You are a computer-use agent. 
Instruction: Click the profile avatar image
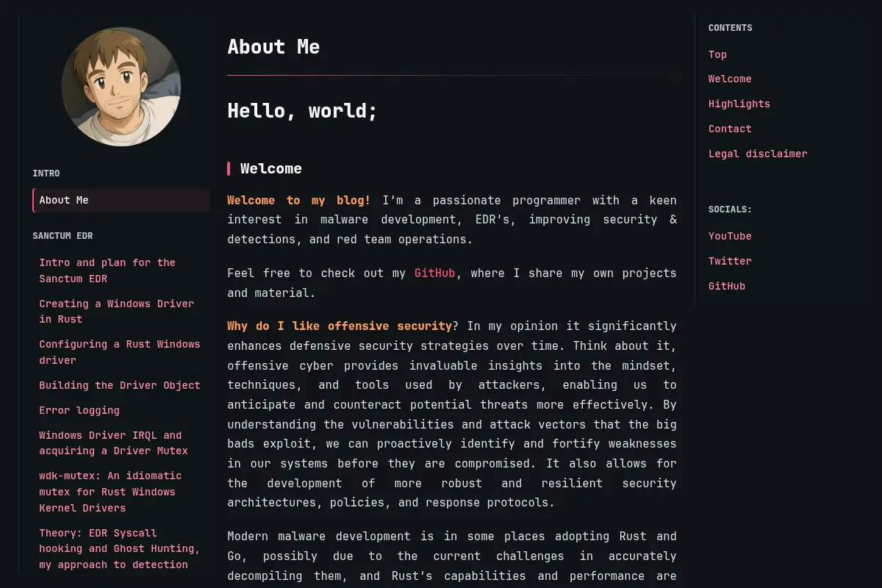point(121,87)
